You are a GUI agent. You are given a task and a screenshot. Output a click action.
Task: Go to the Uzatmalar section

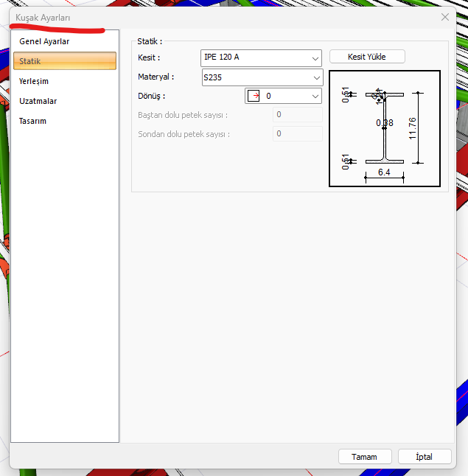pyautogui.click(x=38, y=101)
